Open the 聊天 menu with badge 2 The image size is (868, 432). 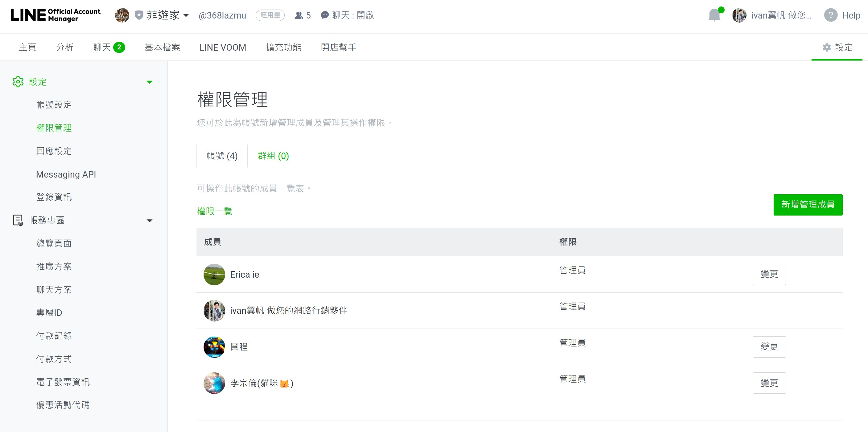click(109, 47)
